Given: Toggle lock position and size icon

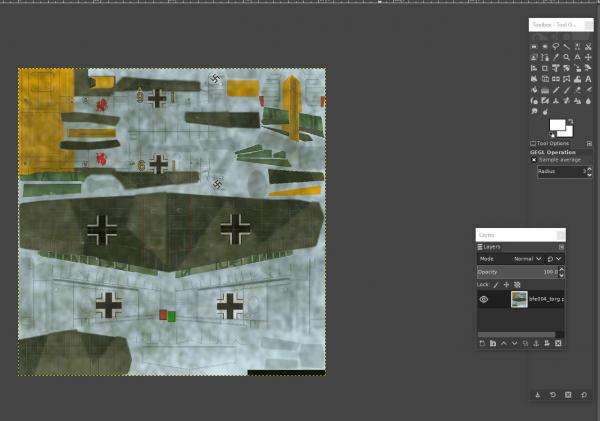Looking at the screenshot, I should 506,285.
